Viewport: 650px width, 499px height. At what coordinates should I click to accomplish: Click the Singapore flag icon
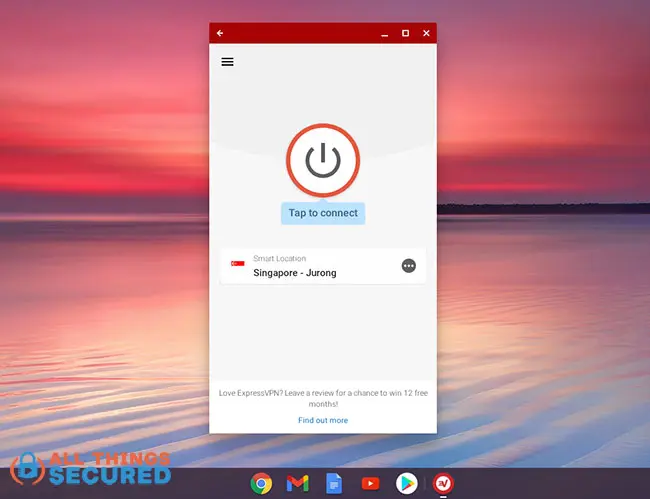[x=238, y=264]
